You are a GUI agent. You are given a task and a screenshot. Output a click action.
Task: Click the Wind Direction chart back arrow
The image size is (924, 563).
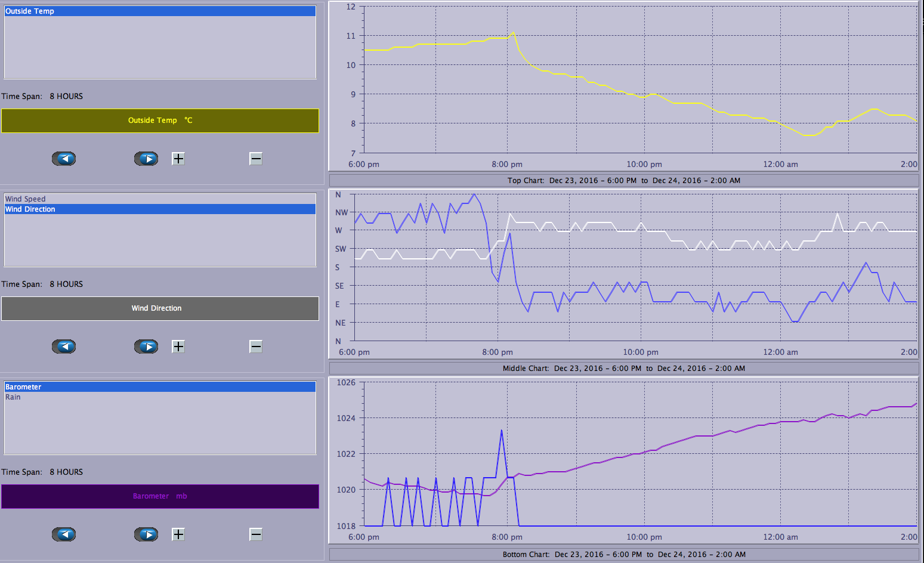point(64,347)
